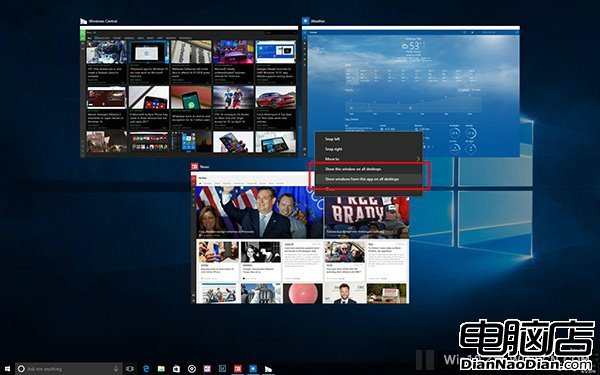Open the Windows Start button
This screenshot has width=600, height=375.
click(7, 368)
